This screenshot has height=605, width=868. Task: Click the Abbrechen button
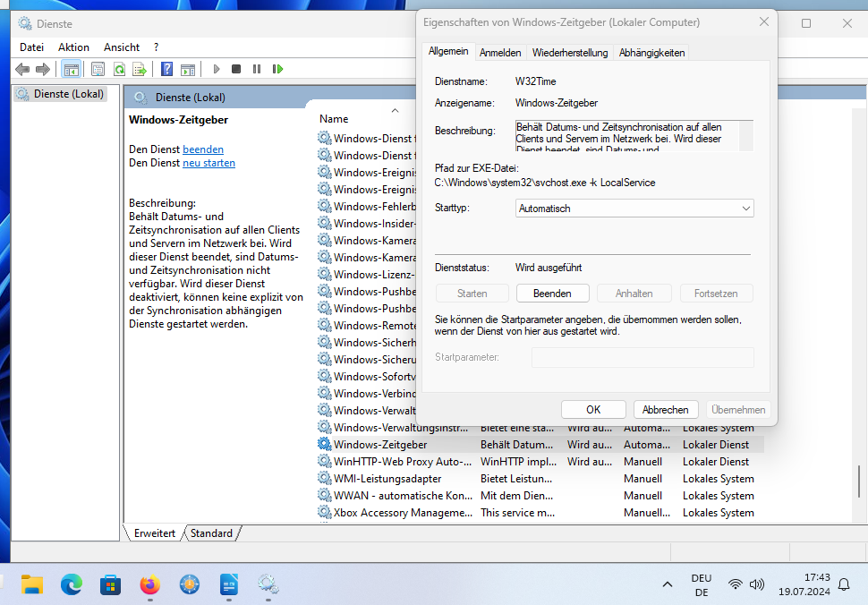pos(666,410)
